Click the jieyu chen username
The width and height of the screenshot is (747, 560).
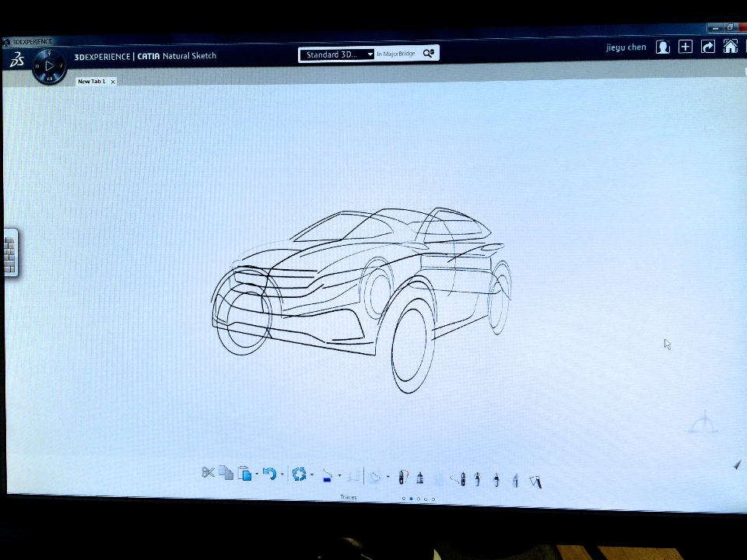[x=626, y=47]
